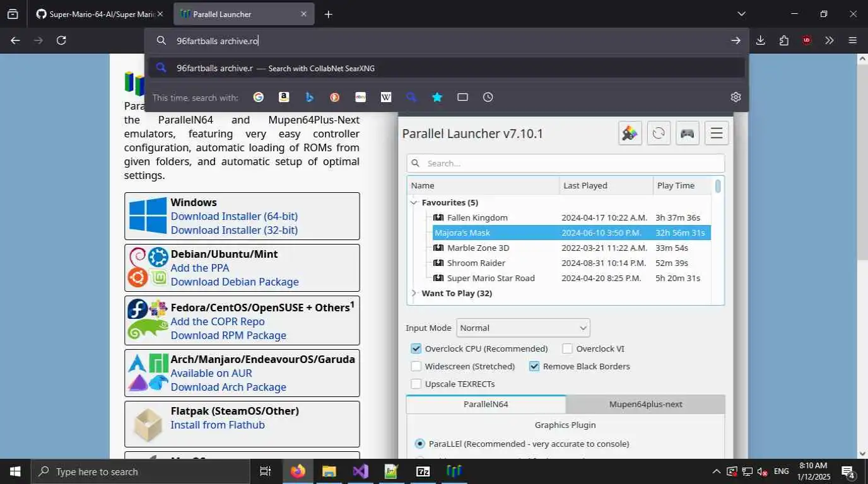This screenshot has height=484, width=868.
Task: Open the extensions puzzle icon
Action: pos(784,40)
